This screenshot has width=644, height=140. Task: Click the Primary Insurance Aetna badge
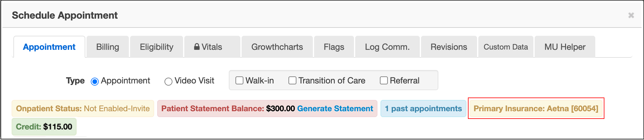tap(536, 109)
